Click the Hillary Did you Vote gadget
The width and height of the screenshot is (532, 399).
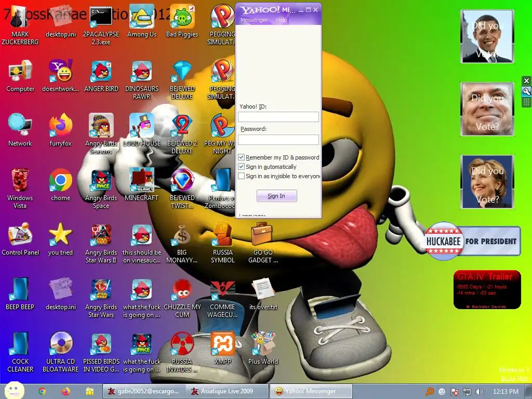click(x=487, y=182)
